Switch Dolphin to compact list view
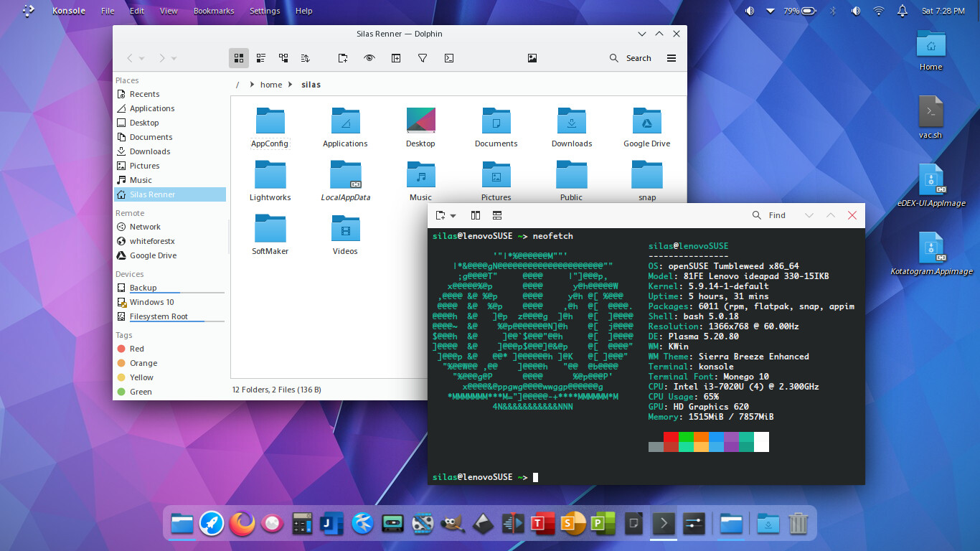The width and height of the screenshot is (980, 551). pyautogui.click(x=261, y=58)
